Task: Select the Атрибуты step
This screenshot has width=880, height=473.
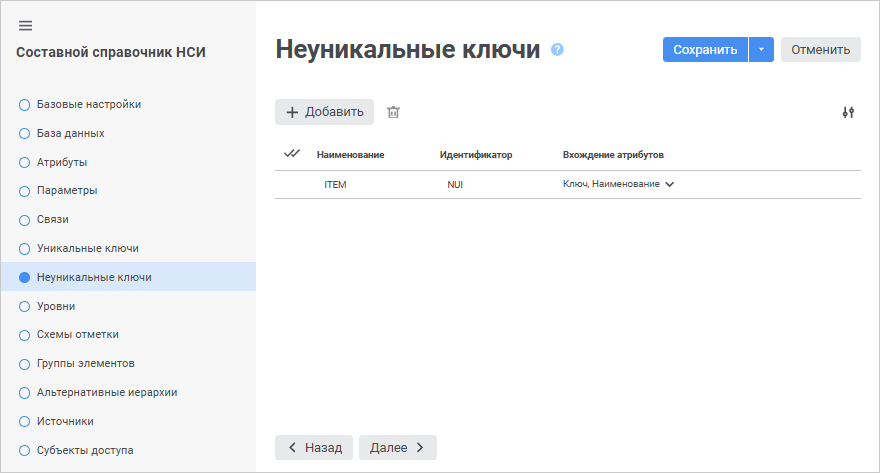Action: pyautogui.click(x=61, y=162)
